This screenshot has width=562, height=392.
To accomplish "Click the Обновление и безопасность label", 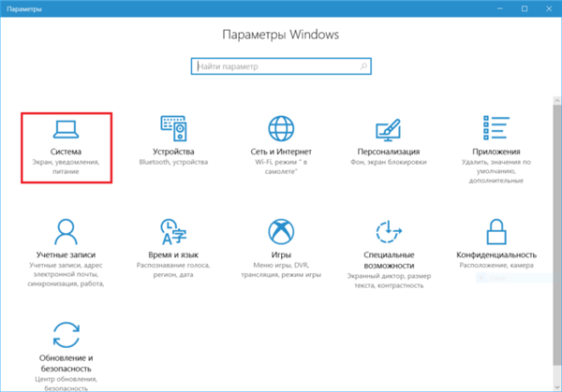I will [66, 363].
